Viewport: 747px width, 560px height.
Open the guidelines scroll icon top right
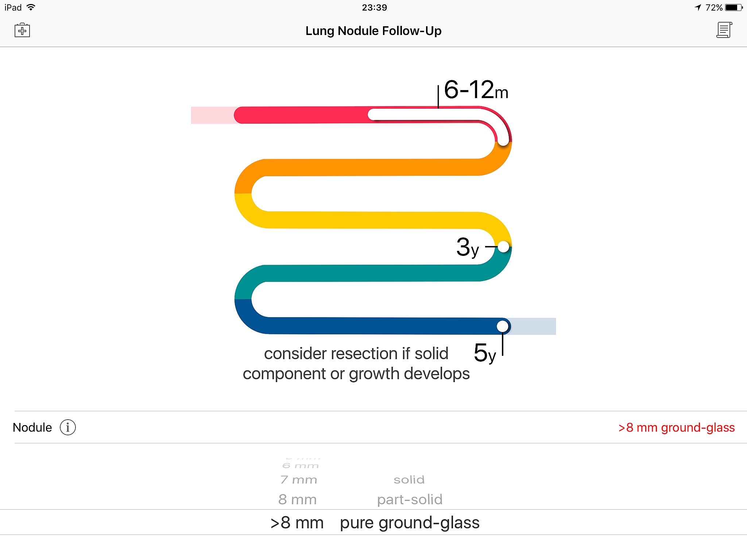724,30
